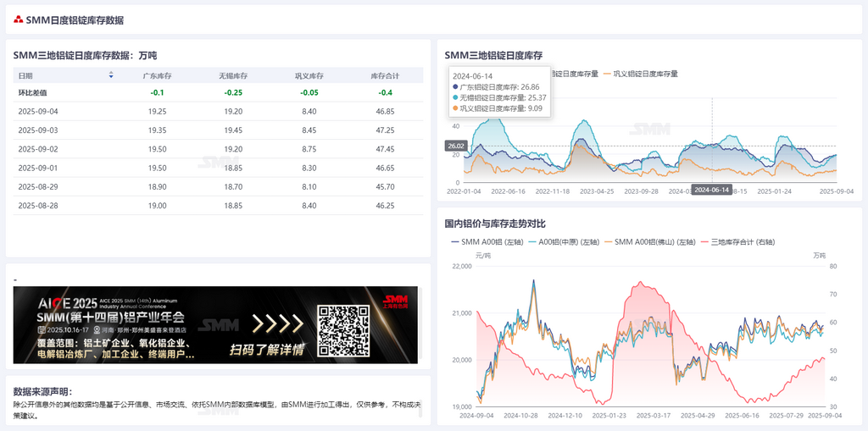Click 46.25 total for 2025-08-28

coord(385,205)
